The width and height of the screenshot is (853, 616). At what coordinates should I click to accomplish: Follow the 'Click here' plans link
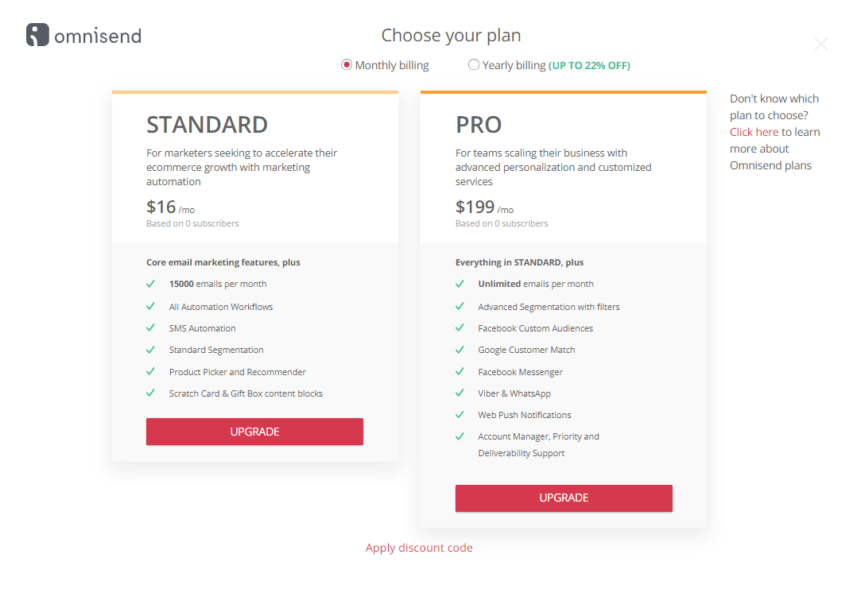754,132
